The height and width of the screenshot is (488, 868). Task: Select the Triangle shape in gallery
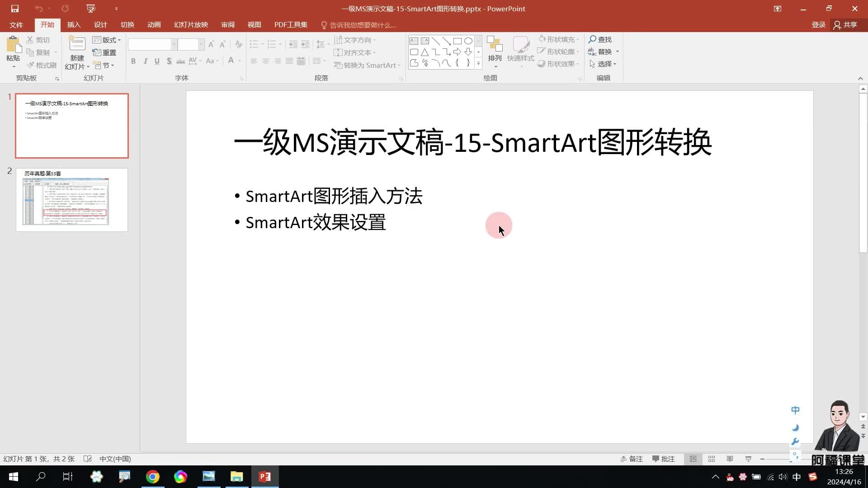tap(425, 52)
